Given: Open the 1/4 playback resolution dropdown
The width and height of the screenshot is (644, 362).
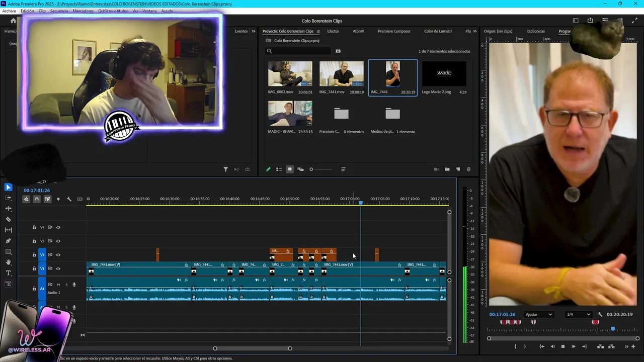Looking at the screenshot, I should click(578, 314).
